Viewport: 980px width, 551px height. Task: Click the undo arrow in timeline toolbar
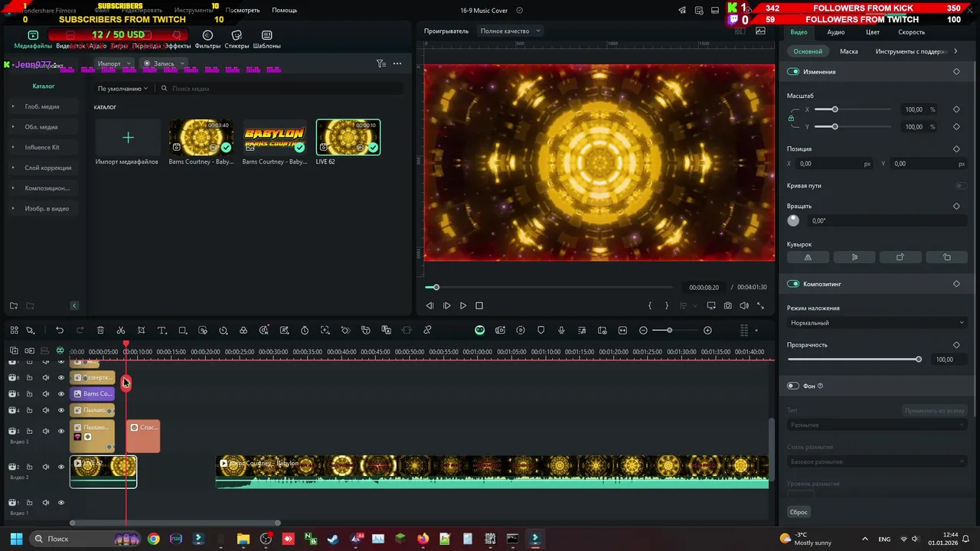(x=59, y=330)
